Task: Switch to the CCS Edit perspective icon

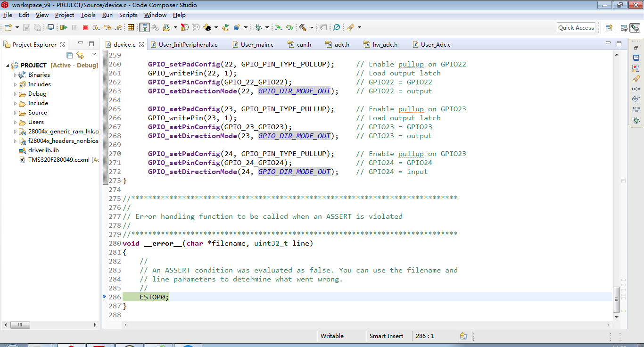Action: pyautogui.click(x=624, y=28)
